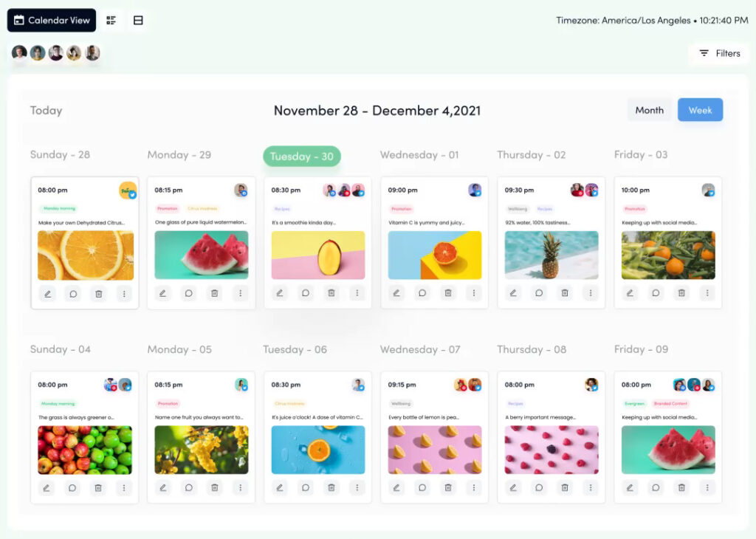Switch to the split rows view icon
The image size is (756, 539).
click(x=138, y=20)
